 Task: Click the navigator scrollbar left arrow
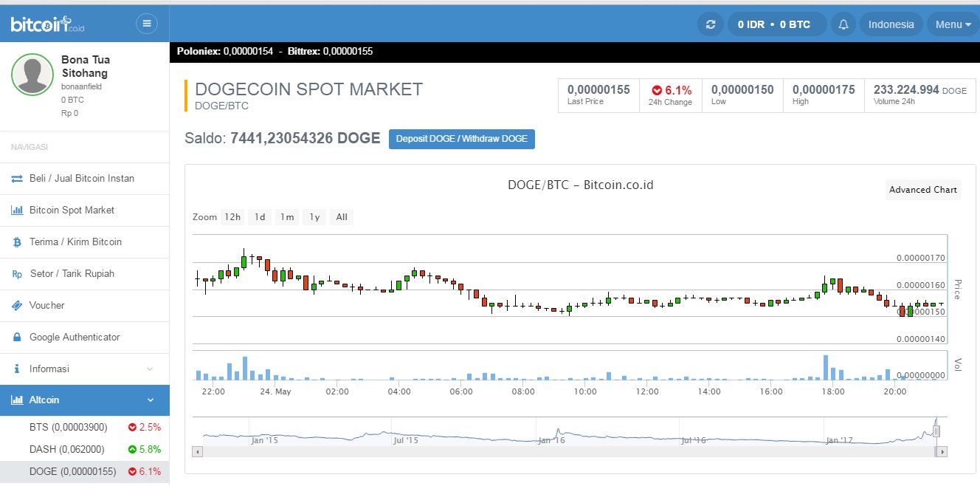click(x=197, y=451)
